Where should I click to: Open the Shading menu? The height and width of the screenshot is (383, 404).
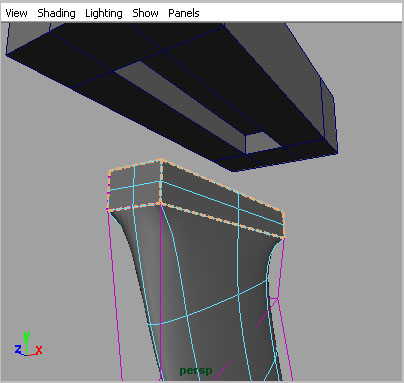pos(56,13)
